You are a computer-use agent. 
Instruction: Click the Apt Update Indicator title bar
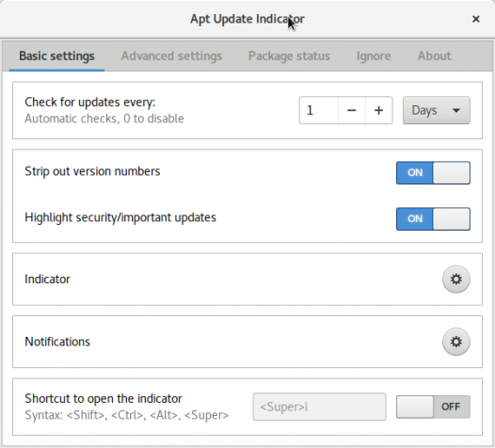247,19
